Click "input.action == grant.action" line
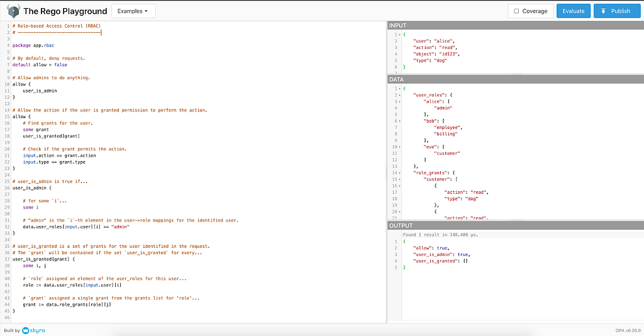 [59, 155]
